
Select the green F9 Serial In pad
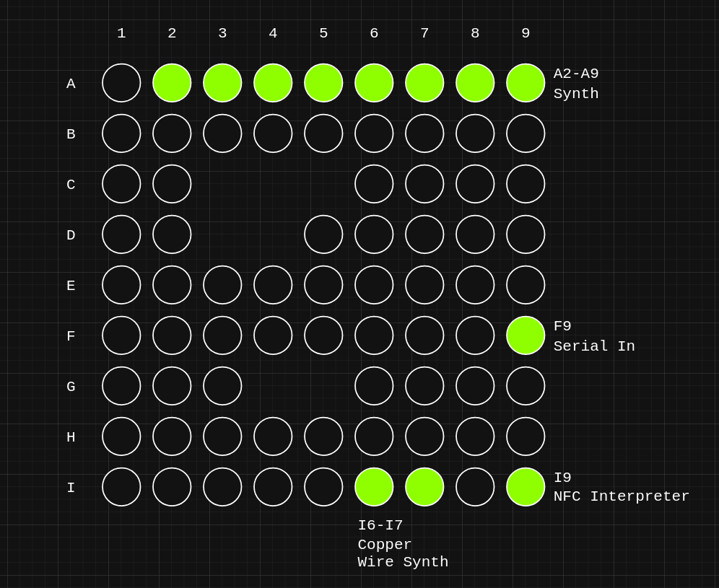click(526, 335)
